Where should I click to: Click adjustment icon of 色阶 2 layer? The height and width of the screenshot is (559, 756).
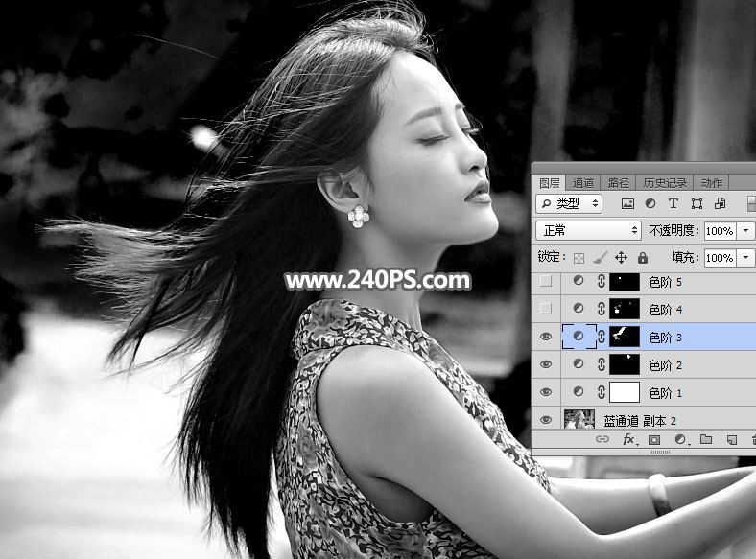[x=579, y=363]
